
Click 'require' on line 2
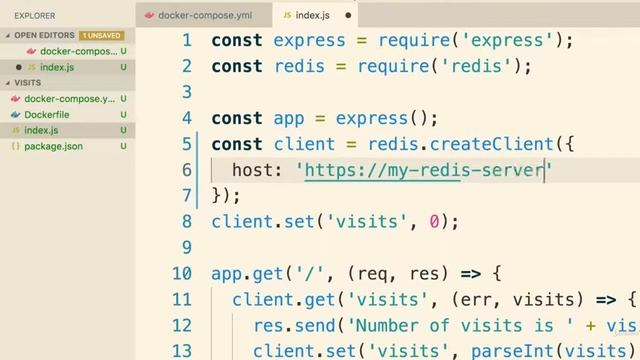pyautogui.click(x=393, y=67)
